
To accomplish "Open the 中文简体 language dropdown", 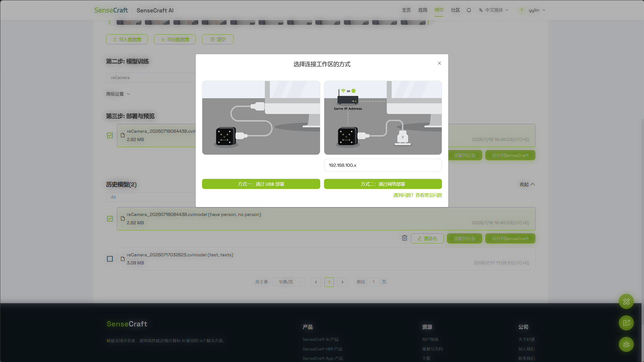I will point(494,10).
